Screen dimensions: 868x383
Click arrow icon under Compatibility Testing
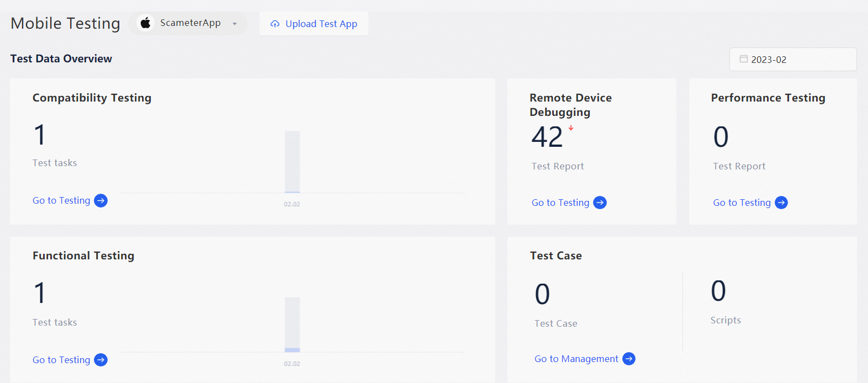click(100, 200)
